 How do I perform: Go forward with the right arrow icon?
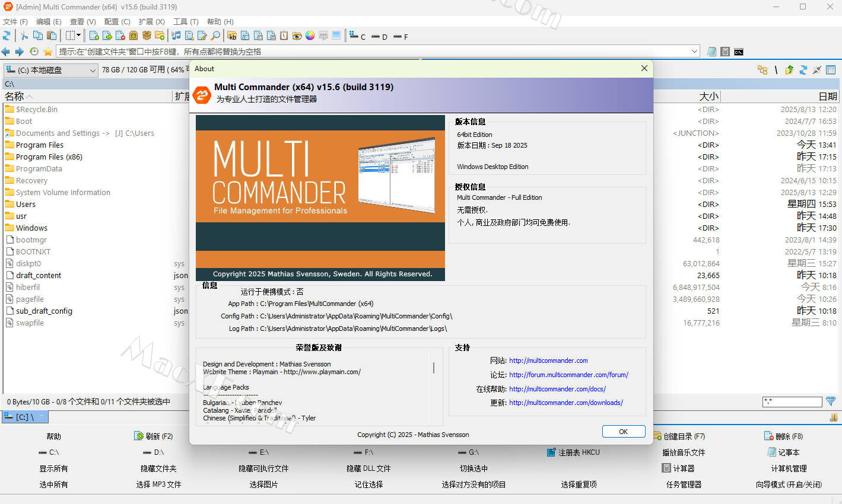[x=20, y=52]
